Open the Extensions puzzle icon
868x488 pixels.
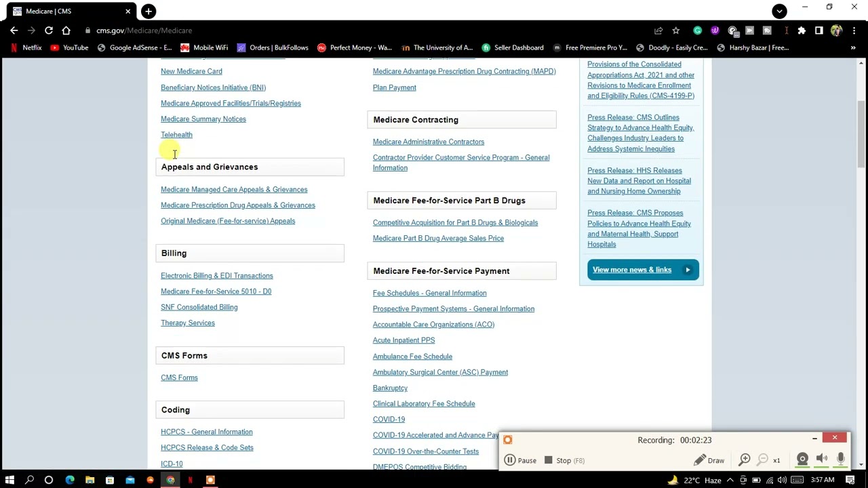tap(802, 30)
